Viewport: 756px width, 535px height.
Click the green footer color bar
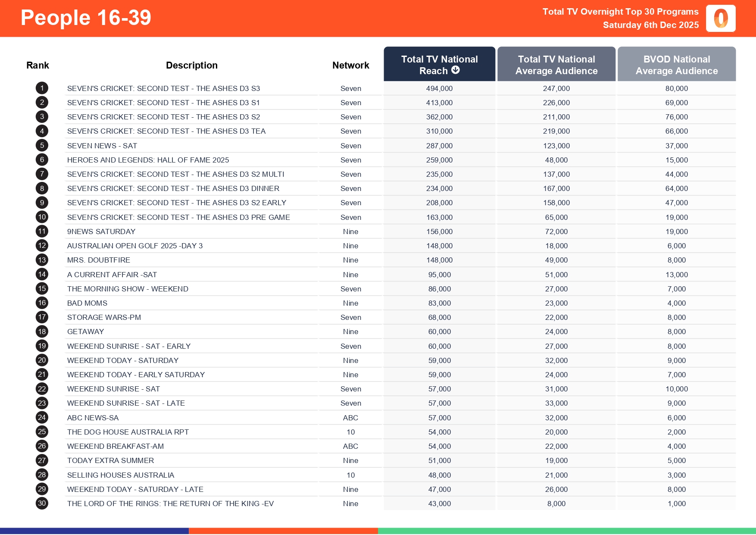[566, 531]
